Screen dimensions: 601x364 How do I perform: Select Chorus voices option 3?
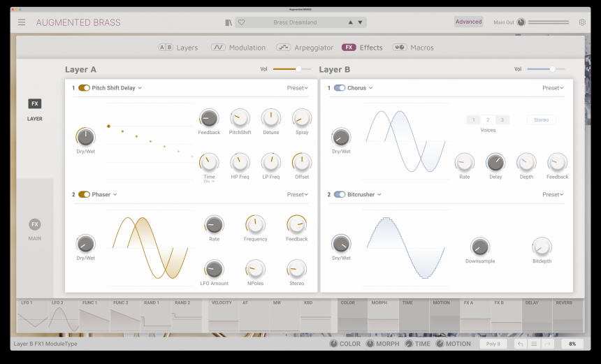pos(502,120)
